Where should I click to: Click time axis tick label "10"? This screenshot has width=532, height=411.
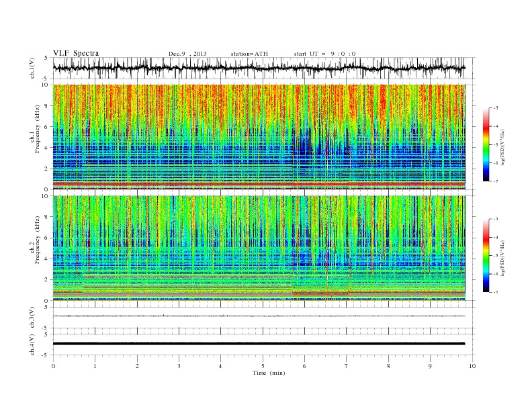point(472,366)
